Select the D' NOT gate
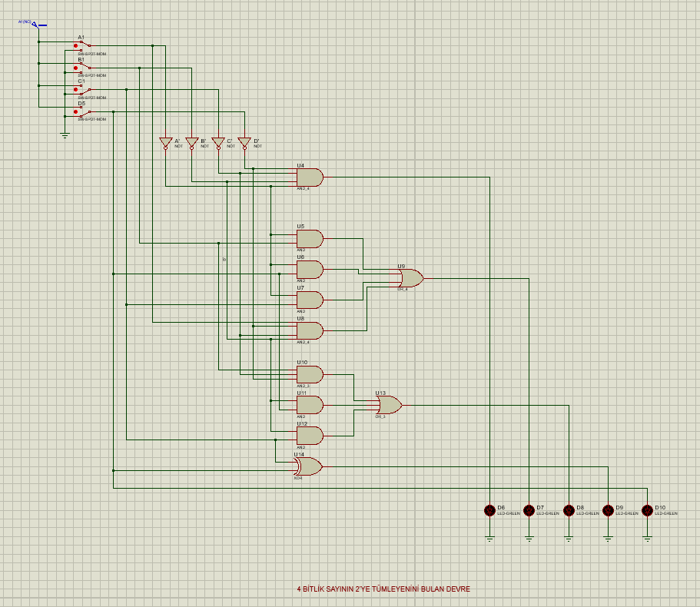This screenshot has height=607, width=700. coord(244,143)
